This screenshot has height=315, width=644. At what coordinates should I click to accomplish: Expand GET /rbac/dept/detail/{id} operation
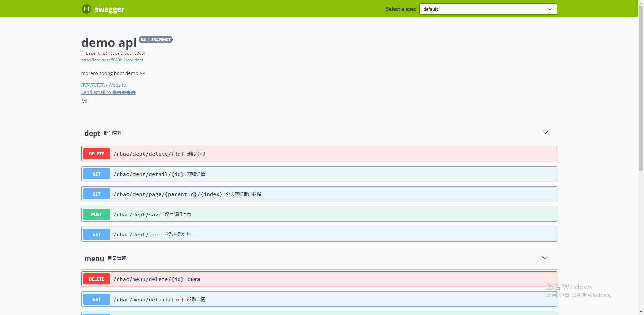[x=319, y=174]
